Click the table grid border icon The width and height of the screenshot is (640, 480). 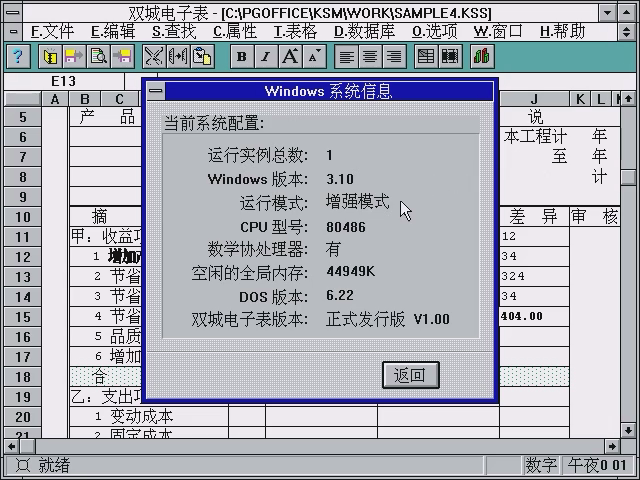[426, 56]
